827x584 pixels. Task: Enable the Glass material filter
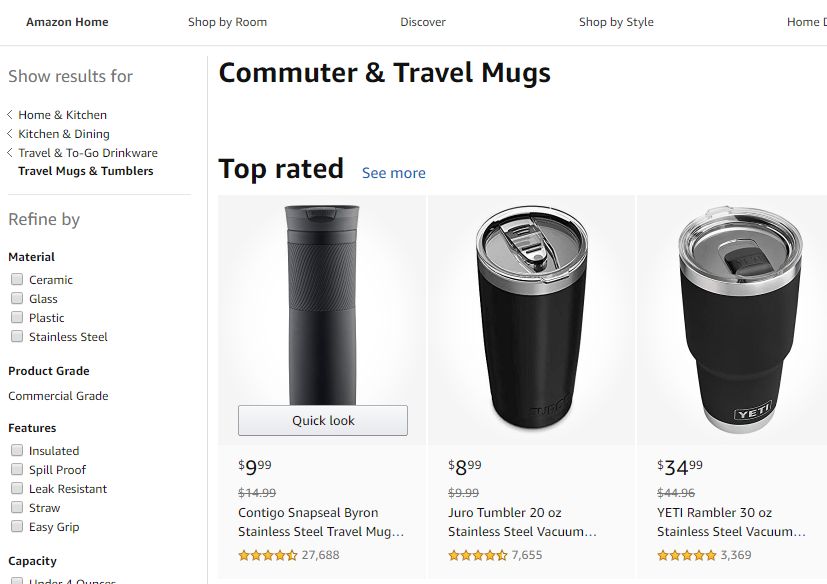(17, 298)
